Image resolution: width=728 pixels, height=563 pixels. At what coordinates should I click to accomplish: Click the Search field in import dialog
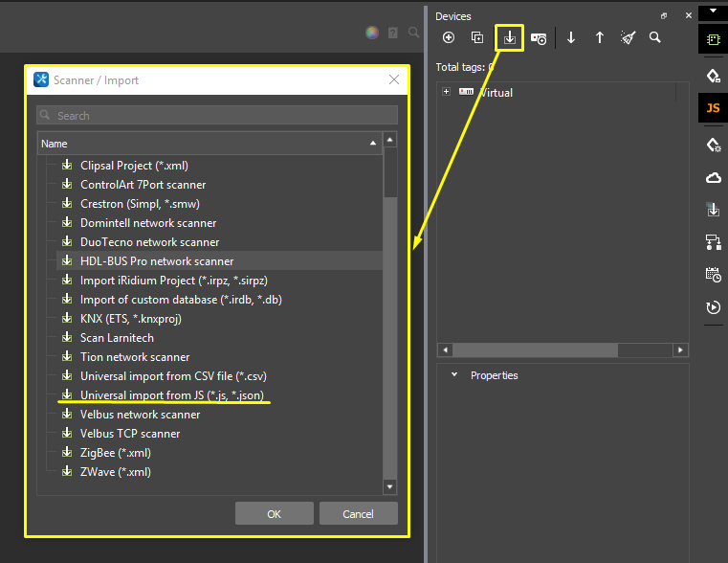pos(217,116)
